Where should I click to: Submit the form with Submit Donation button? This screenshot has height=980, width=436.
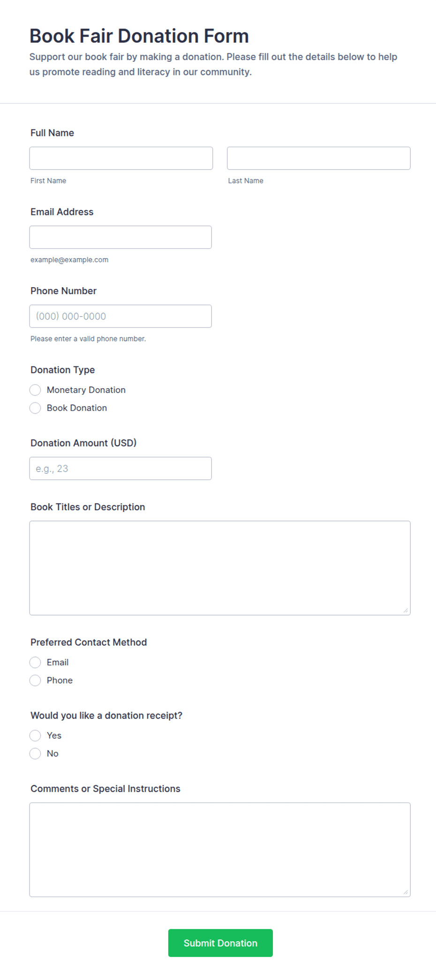coord(220,943)
